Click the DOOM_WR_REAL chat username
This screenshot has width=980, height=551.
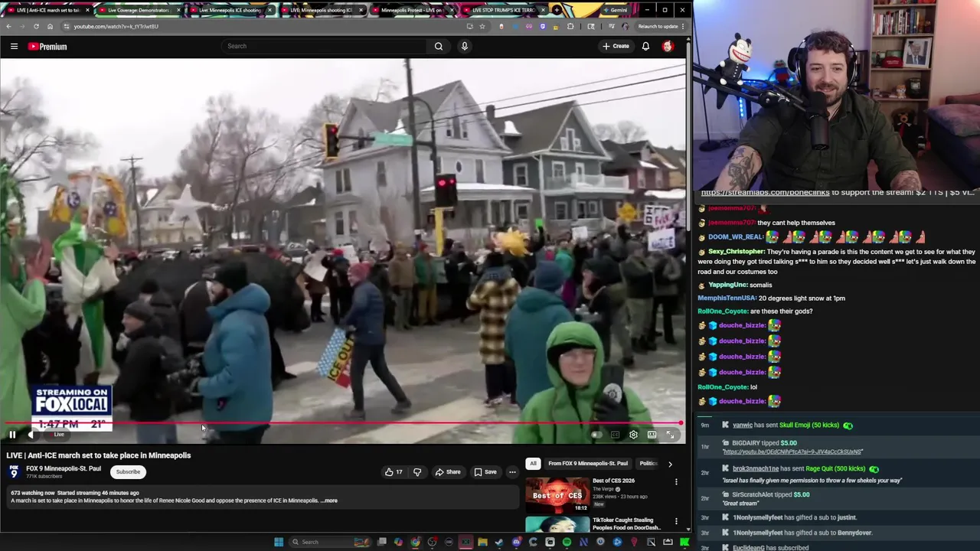[x=736, y=237]
